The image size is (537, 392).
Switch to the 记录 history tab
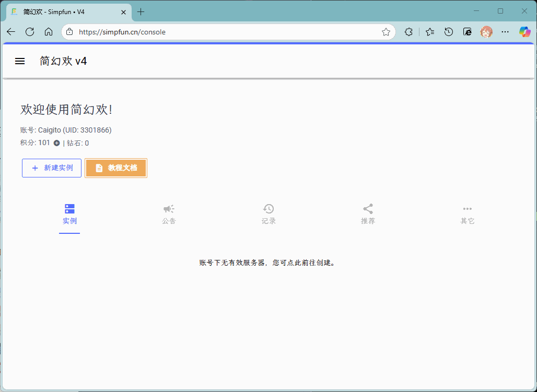coord(268,215)
